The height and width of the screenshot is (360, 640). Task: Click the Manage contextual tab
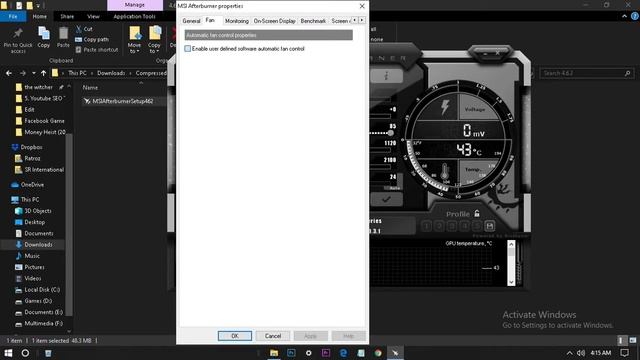[135, 5]
